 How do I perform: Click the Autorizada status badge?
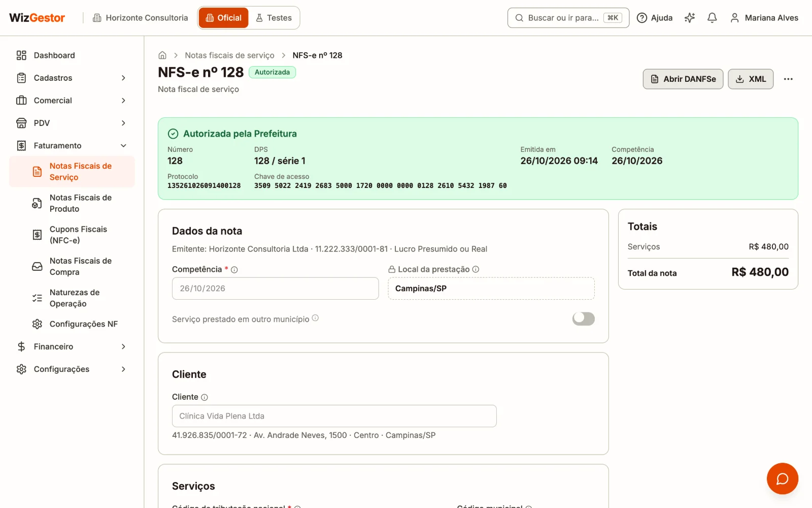[x=272, y=72]
